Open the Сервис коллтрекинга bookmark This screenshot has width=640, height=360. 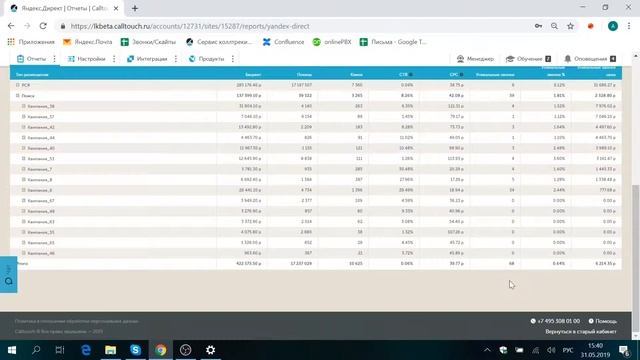pos(219,42)
